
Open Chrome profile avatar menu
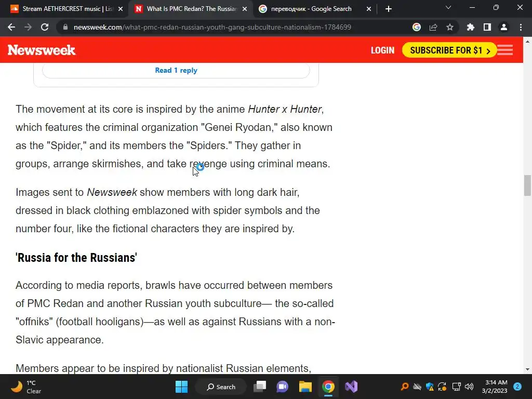point(504,27)
